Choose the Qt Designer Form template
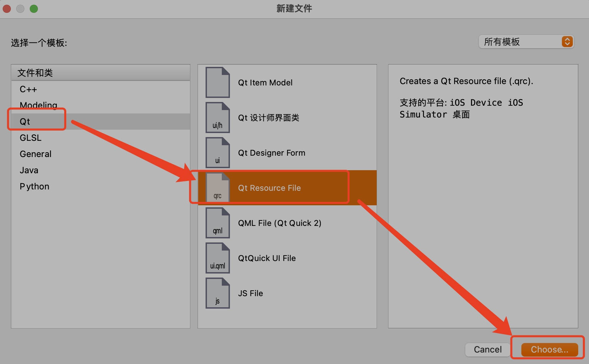This screenshot has width=589, height=364. 287,153
